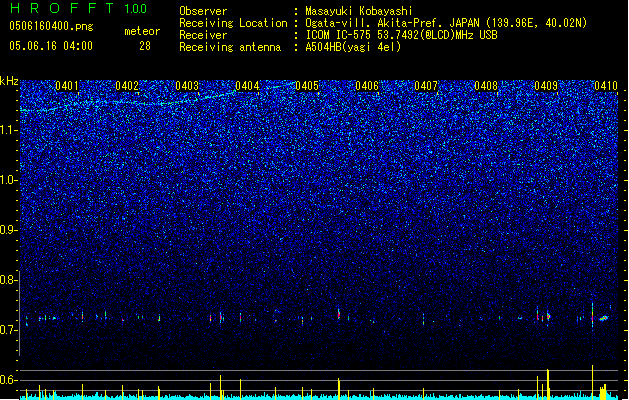
Task: Click the 0.7 frequency axis label
Action: [x=8, y=330]
